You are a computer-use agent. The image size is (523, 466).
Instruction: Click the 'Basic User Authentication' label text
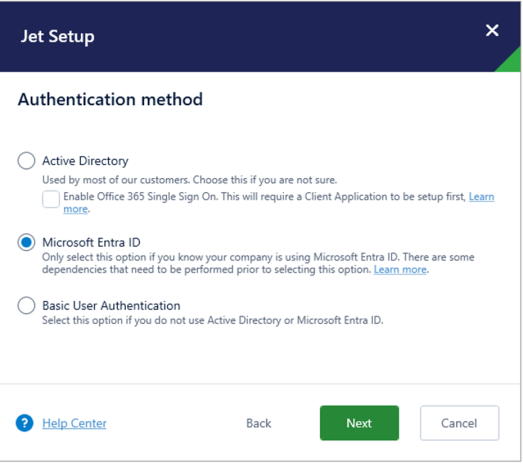111,306
